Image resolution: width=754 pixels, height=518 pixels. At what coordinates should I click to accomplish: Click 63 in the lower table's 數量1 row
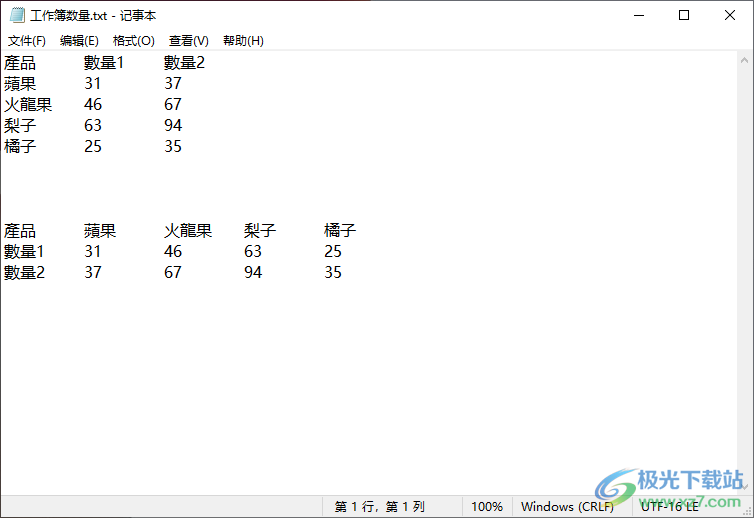(253, 252)
